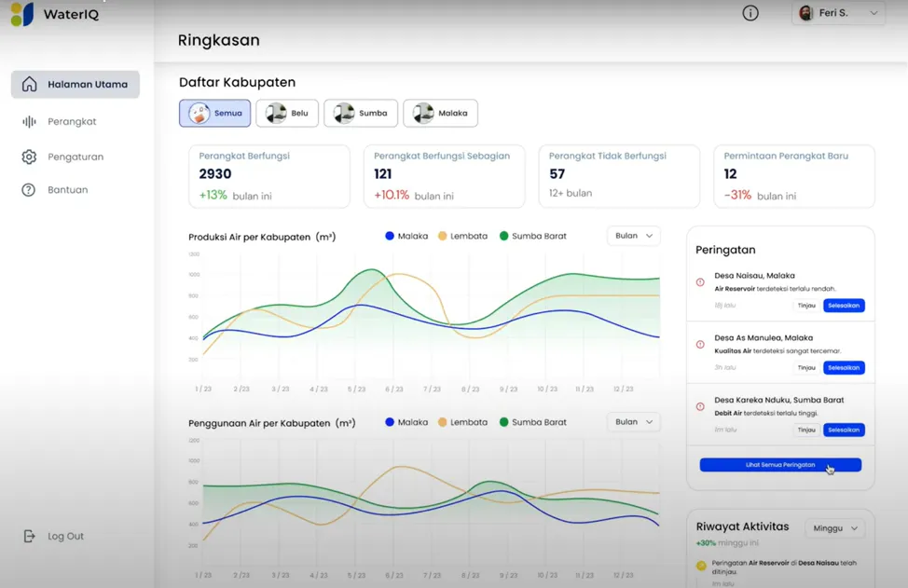Click the Perangkat Tidak Berfungsi card
The width and height of the screenshot is (908, 588).
(x=618, y=175)
